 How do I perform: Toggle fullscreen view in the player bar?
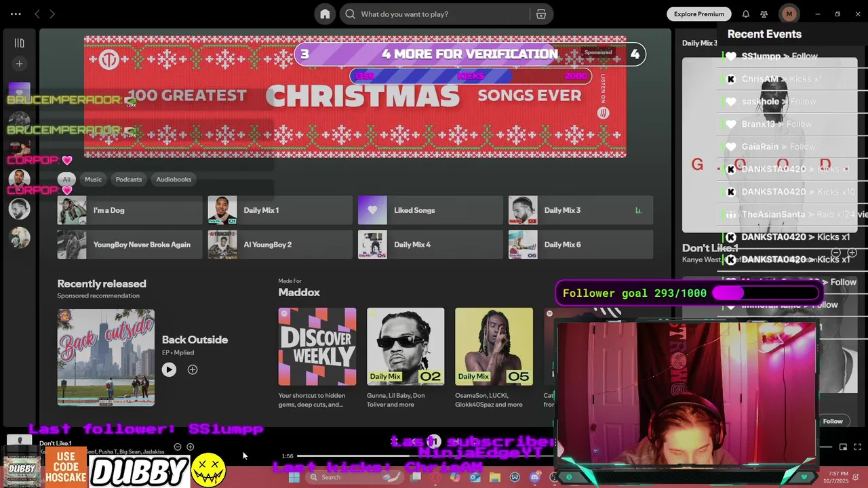coord(858,447)
